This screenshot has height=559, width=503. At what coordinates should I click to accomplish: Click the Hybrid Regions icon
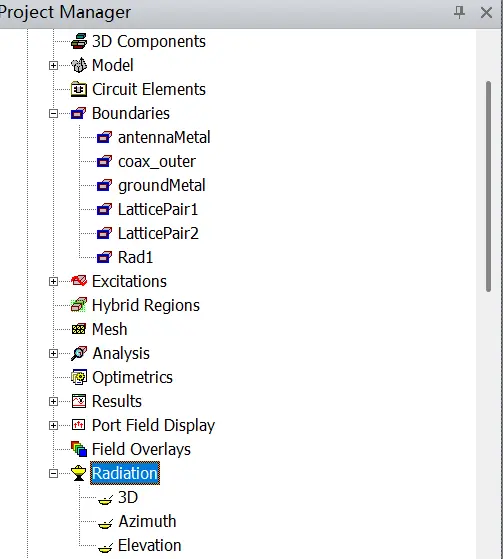coord(79,305)
